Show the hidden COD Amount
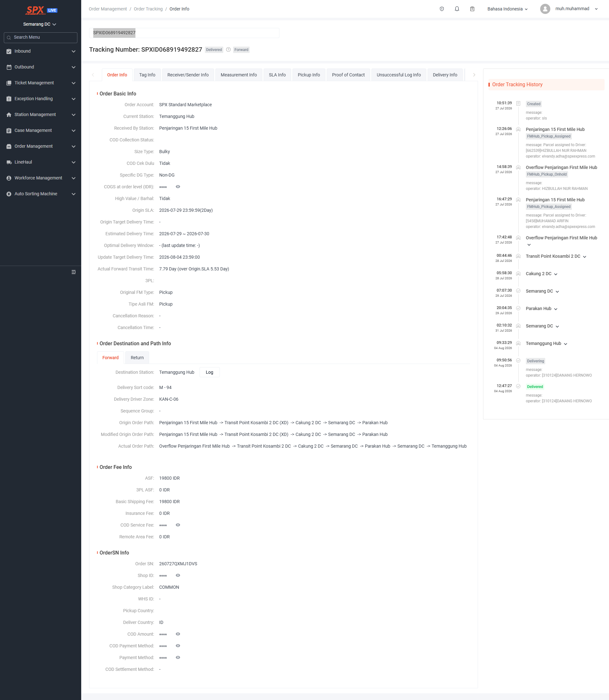609x700 pixels. coord(178,634)
